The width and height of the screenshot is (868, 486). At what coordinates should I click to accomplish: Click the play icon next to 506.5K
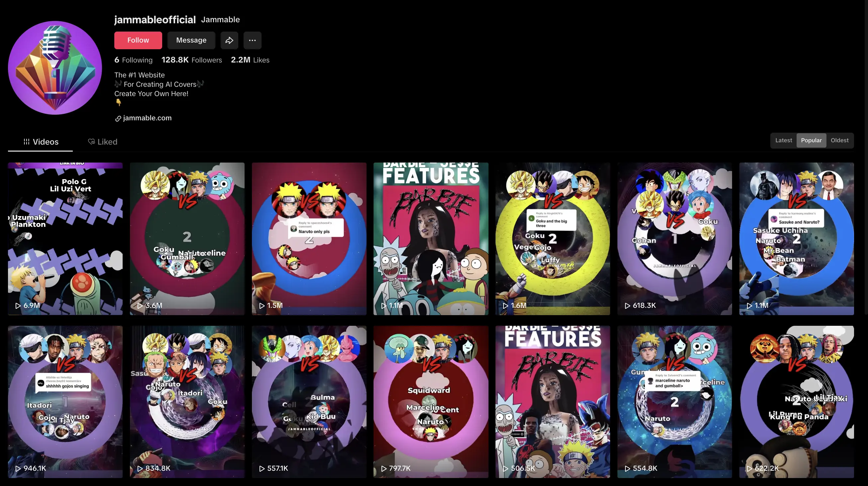coord(505,468)
